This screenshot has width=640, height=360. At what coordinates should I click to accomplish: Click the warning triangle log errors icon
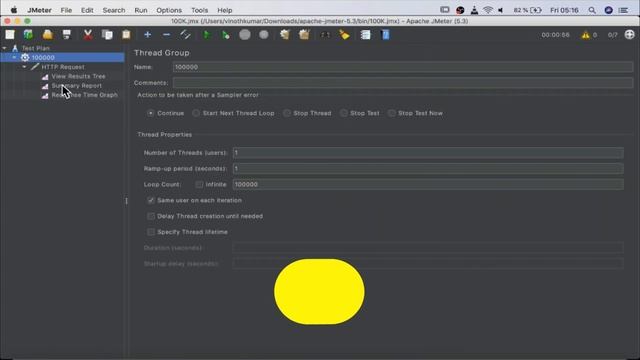586,35
